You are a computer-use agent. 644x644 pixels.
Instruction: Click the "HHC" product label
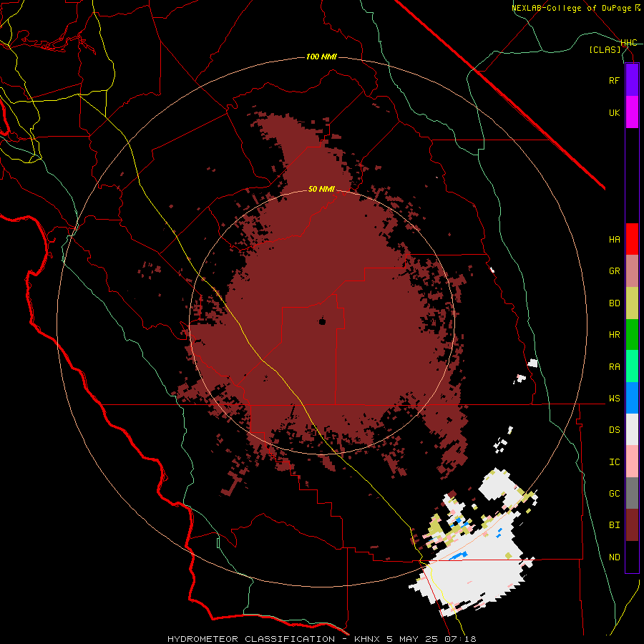click(x=628, y=43)
